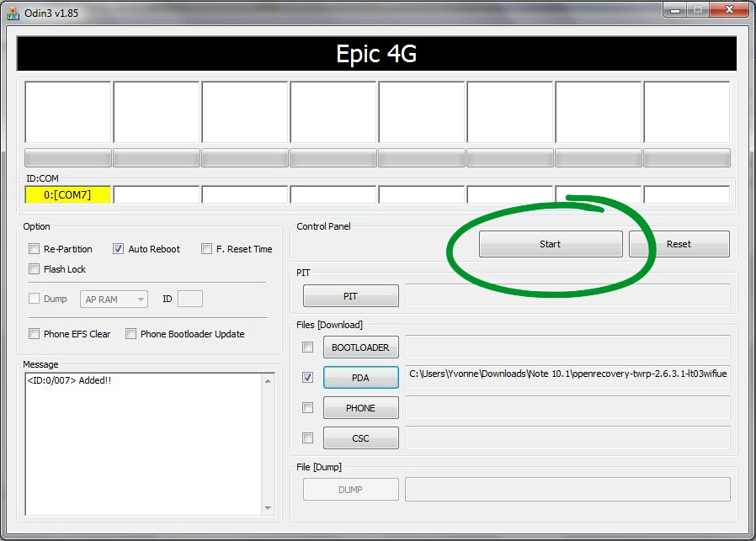Viewport: 756px width, 541px height.
Task: Open the AP RAM dropdown
Action: point(114,300)
